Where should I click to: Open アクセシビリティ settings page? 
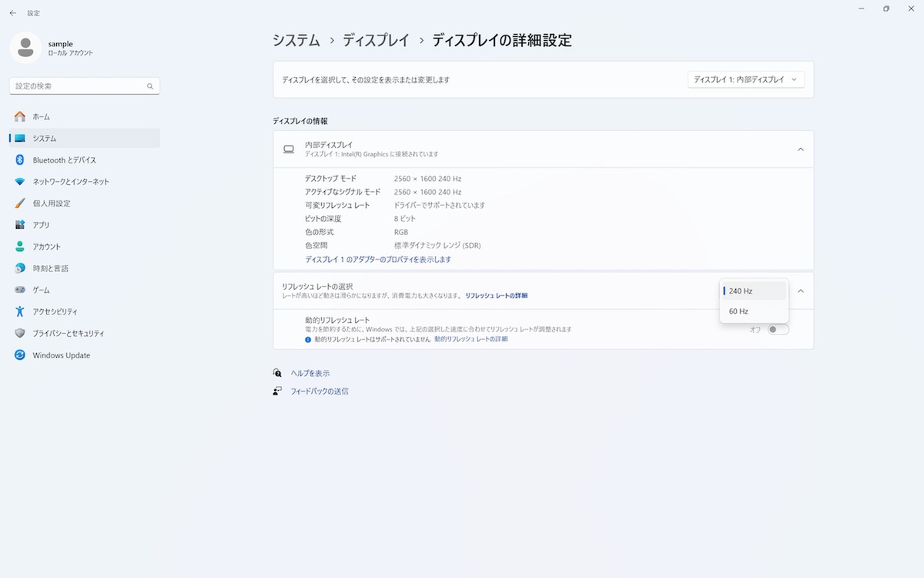[85, 311]
